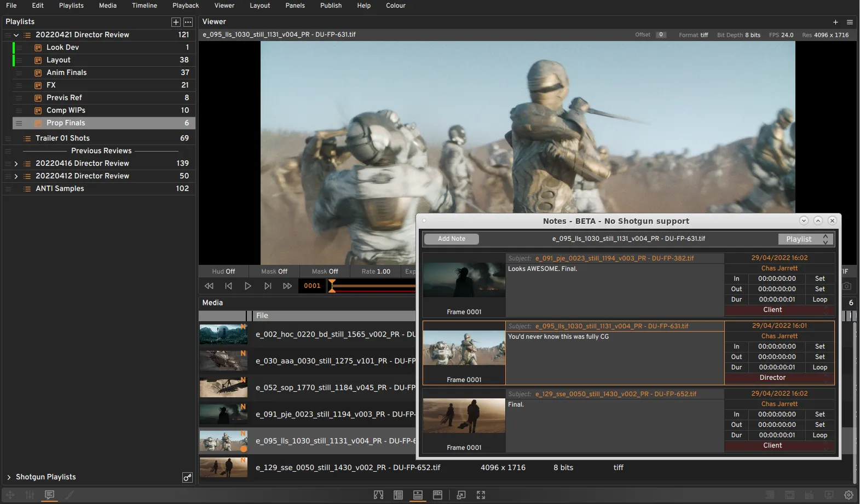Click the Shotgun Playlists link icon

pos(187,477)
